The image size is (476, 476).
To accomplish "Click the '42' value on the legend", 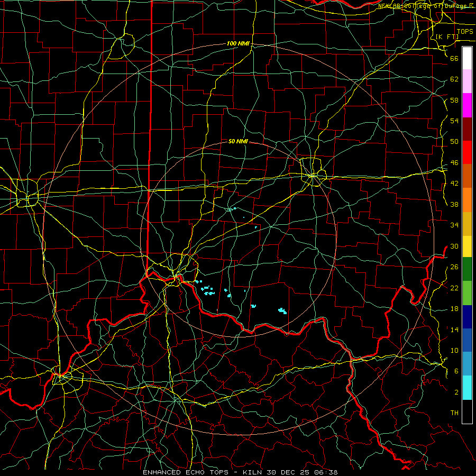I will coord(454,184).
